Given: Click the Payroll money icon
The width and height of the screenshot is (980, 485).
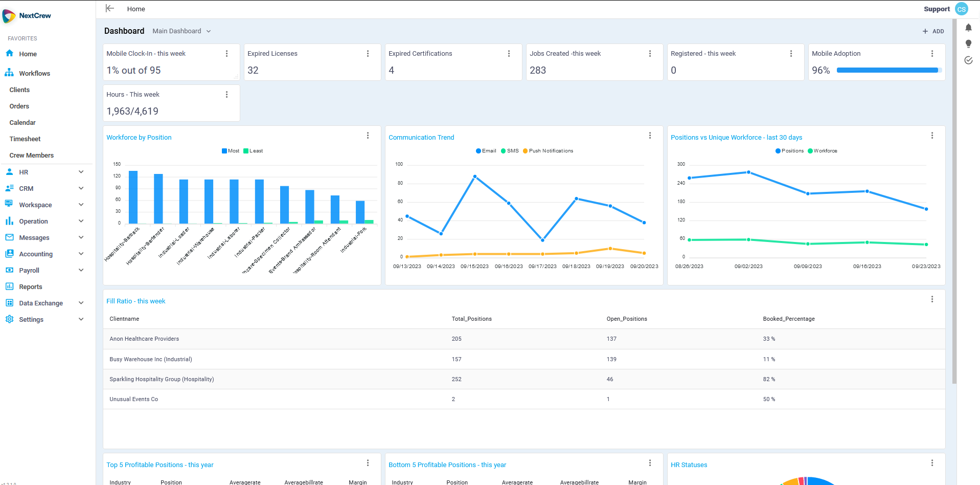Looking at the screenshot, I should (x=9, y=270).
